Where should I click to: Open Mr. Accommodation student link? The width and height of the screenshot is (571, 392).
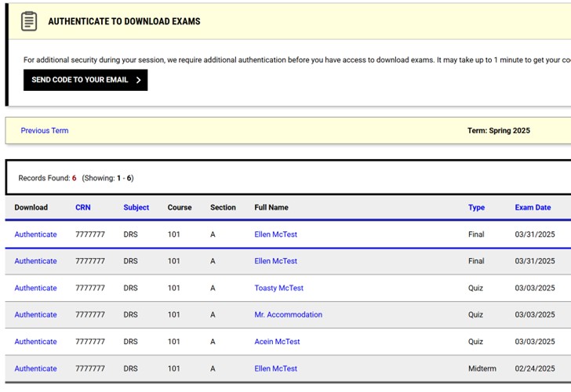(x=289, y=314)
